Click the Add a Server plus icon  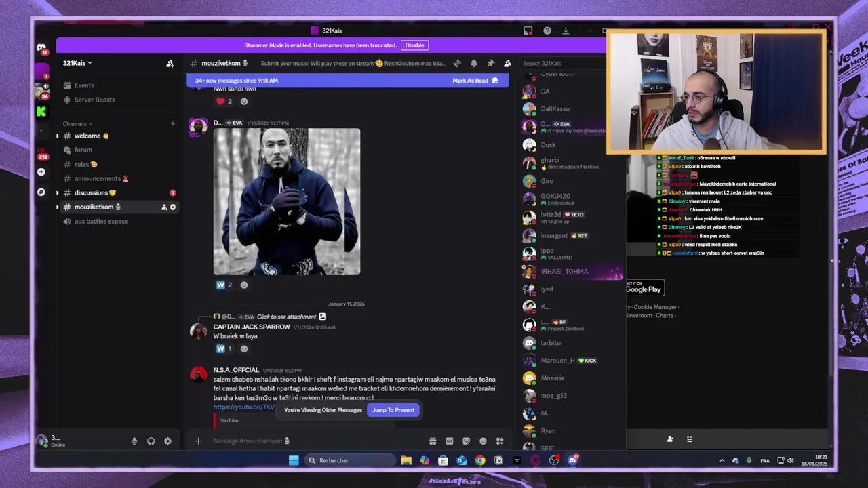tap(41, 172)
